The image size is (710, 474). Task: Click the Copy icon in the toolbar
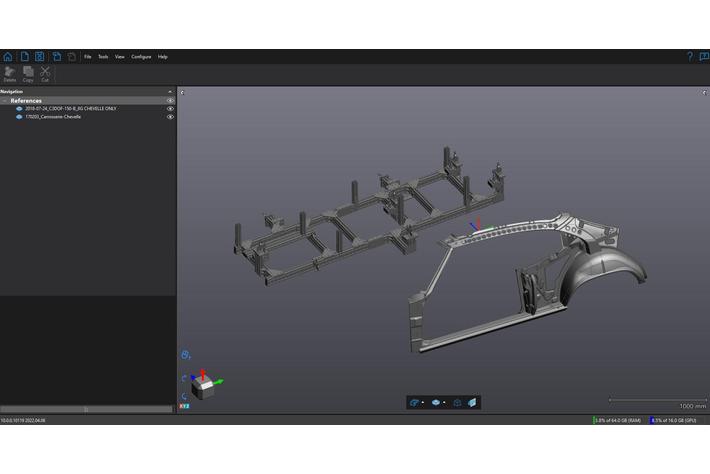point(28,73)
